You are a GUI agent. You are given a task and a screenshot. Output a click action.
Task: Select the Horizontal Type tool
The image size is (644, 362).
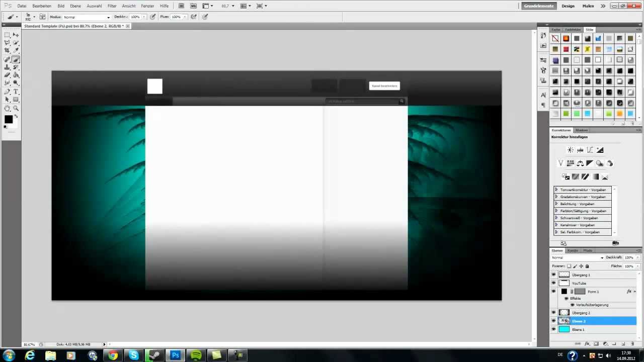16,92
